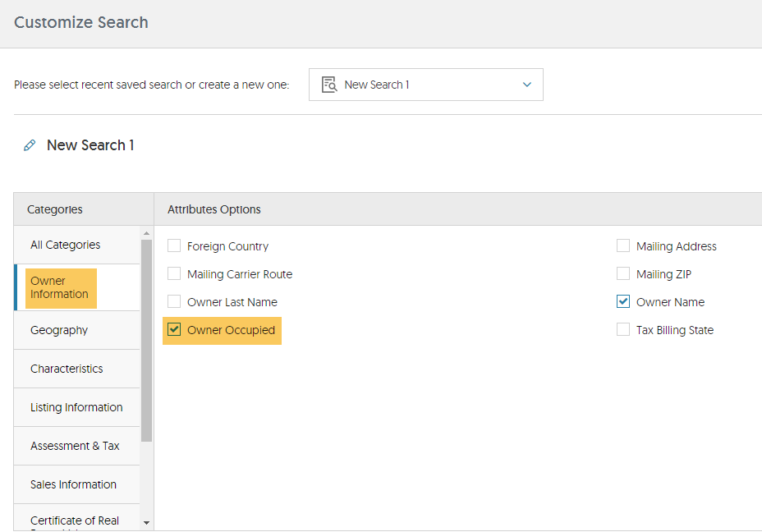The height and width of the screenshot is (532, 762).
Task: Select the Mailing Address checkbox
Action: (623, 245)
